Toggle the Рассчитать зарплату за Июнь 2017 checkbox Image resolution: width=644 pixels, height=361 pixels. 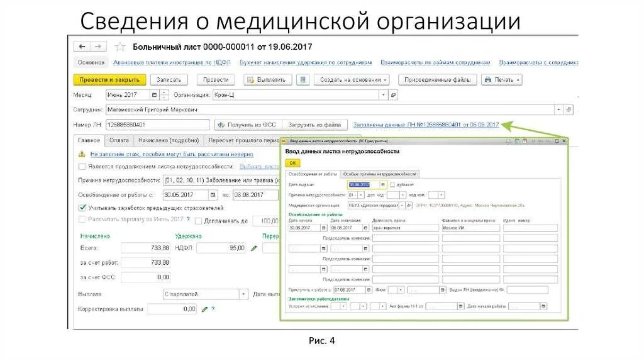pyautogui.click(x=82, y=219)
